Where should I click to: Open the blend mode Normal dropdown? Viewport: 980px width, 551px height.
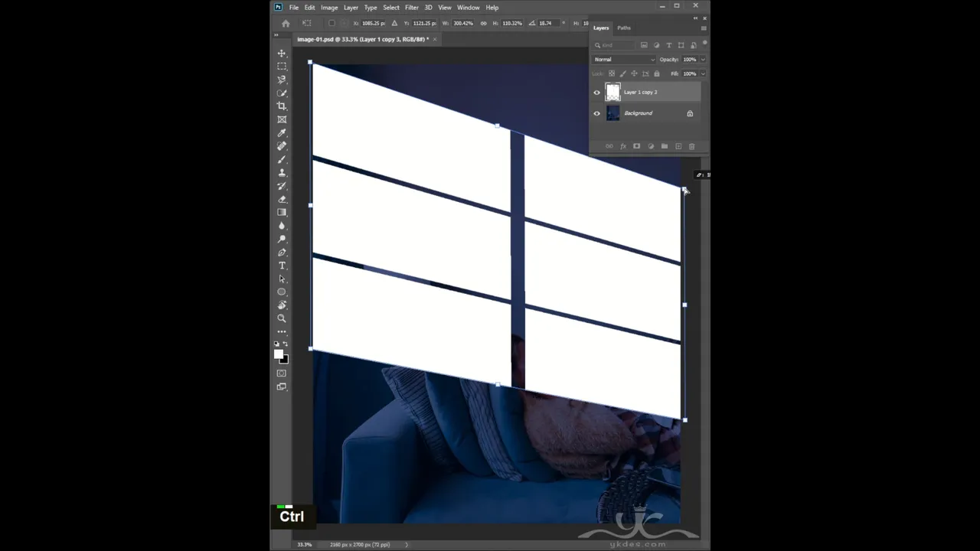coord(625,60)
